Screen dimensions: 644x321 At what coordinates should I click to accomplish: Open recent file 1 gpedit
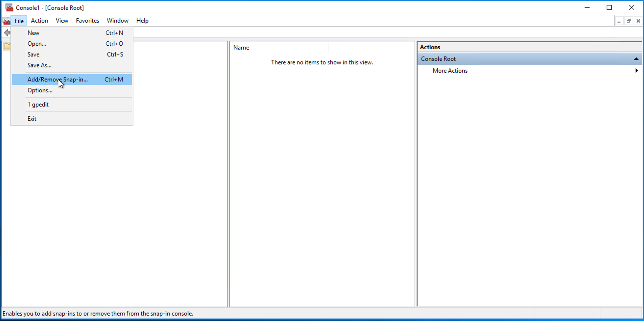72,104
